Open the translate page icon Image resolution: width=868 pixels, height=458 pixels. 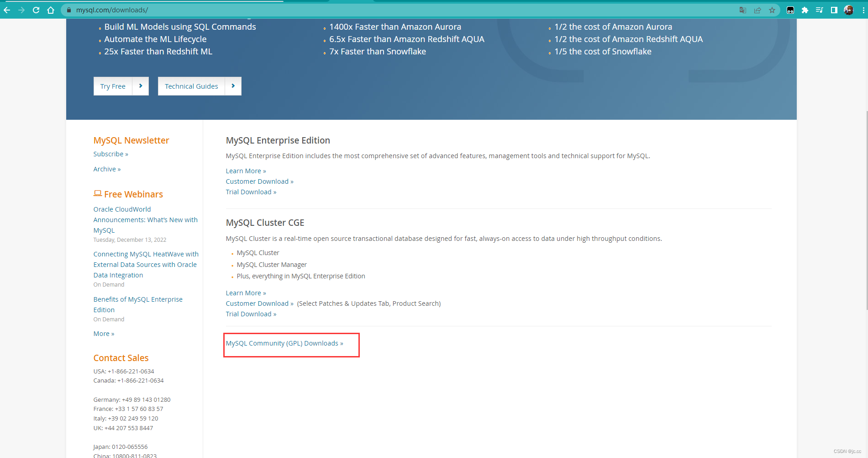(743, 10)
